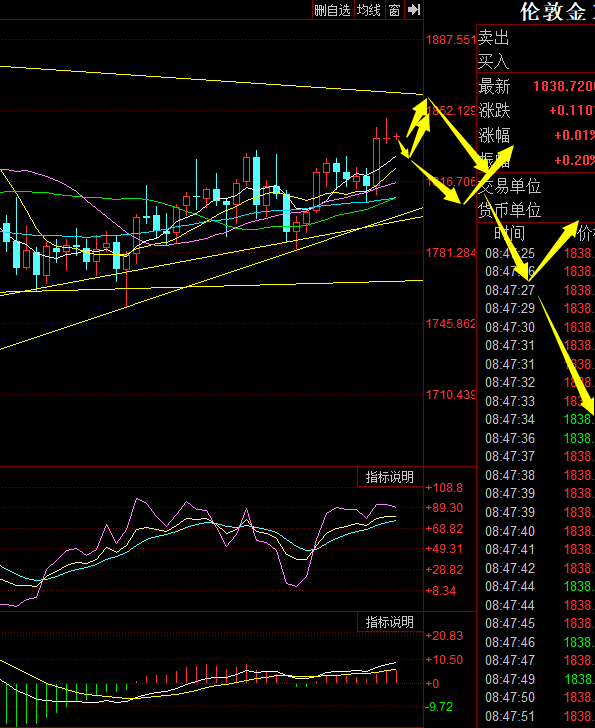
Task: Click the 窗 window button
Action: click(394, 10)
